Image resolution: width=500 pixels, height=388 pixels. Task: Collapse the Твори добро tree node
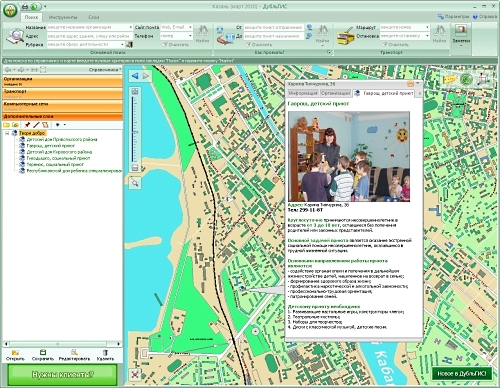point(6,133)
